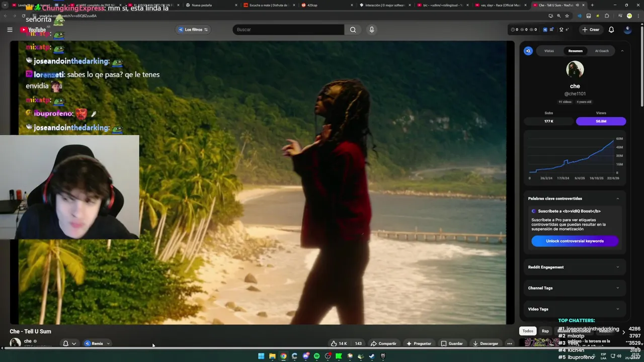Open the Remix button dropdown arrow
Screen dimensions: 644x362
coord(108,343)
